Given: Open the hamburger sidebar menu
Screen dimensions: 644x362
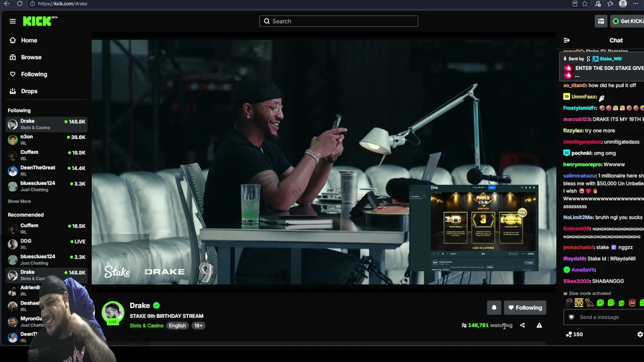Looking at the screenshot, I should pos(13,21).
